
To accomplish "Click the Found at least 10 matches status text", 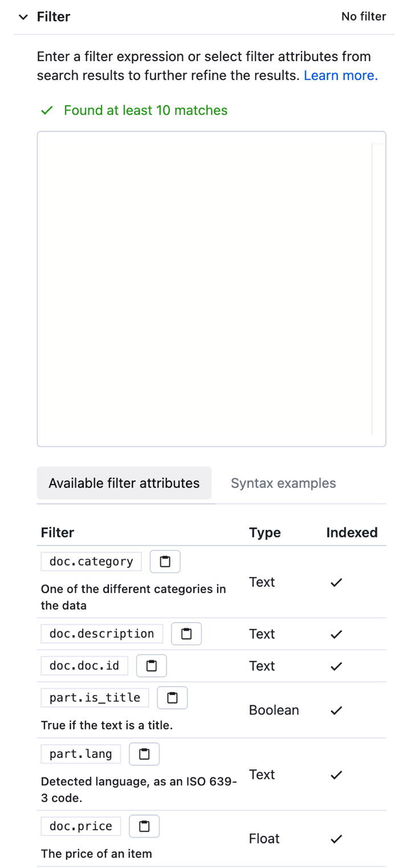I will coord(145,110).
